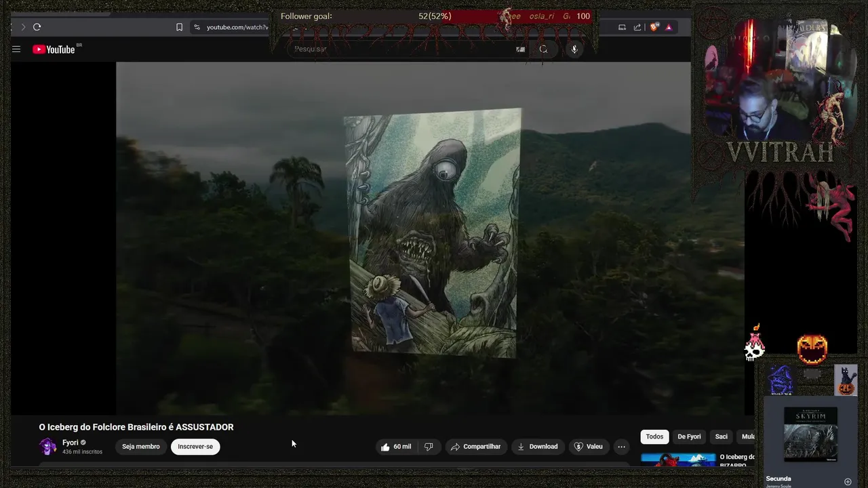
Task: Click the 436 mil inscritos text
Action: coord(82,452)
